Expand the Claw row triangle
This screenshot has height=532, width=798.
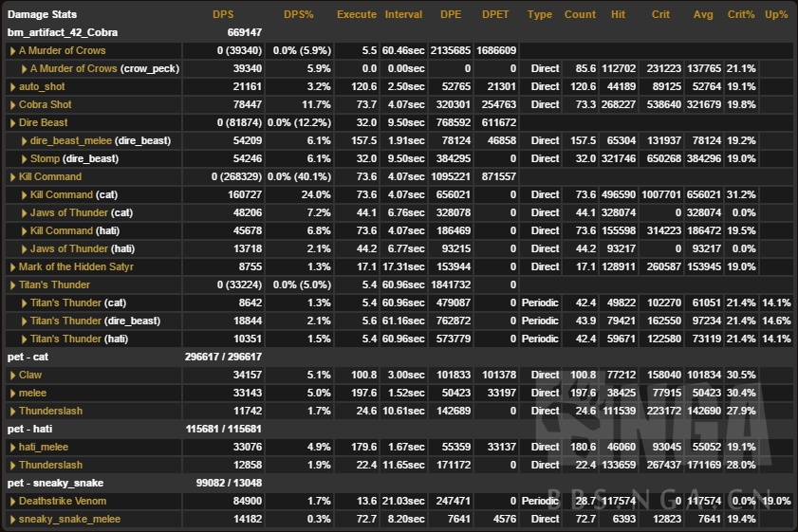coord(12,376)
